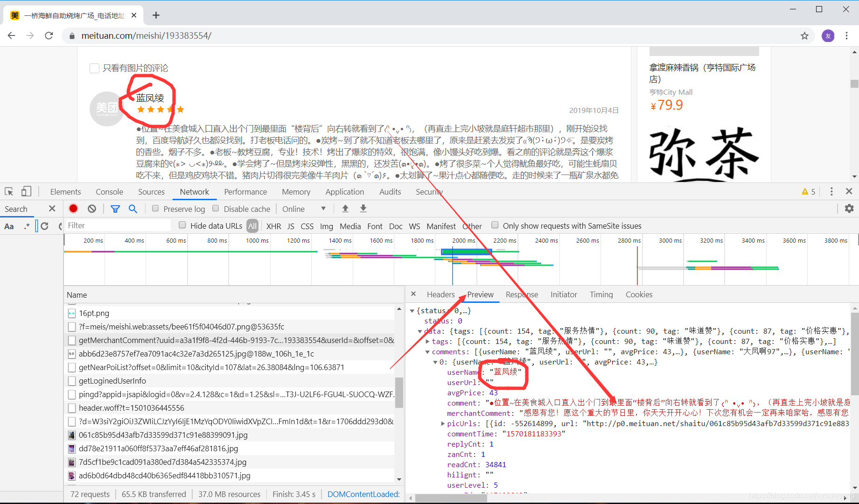859x504 pixels.
Task: Enable Disable cache checkbox
Action: [x=216, y=209]
